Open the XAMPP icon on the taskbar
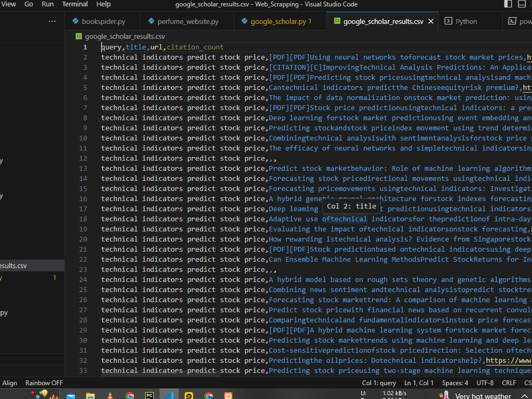 (228, 395)
